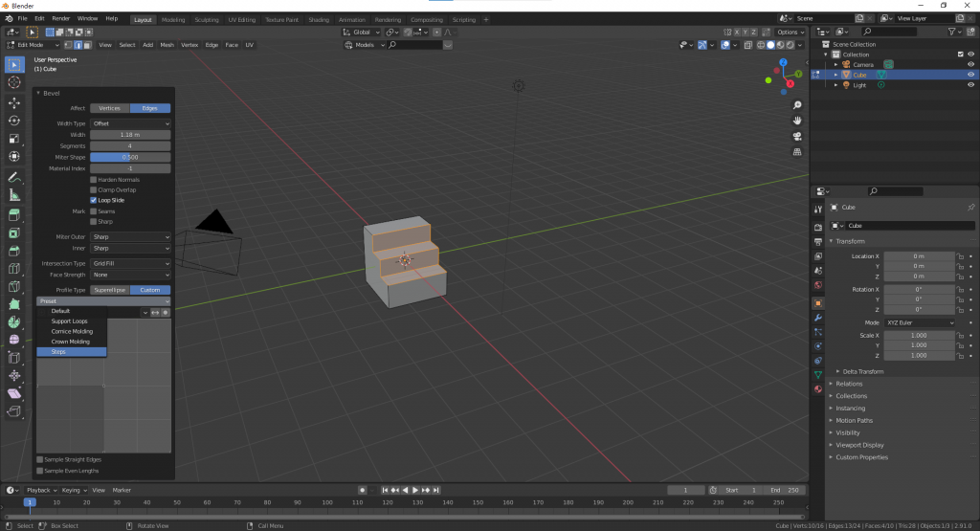This screenshot has width=980, height=531.
Task: Set Profile Type to Custom
Action: tap(150, 290)
